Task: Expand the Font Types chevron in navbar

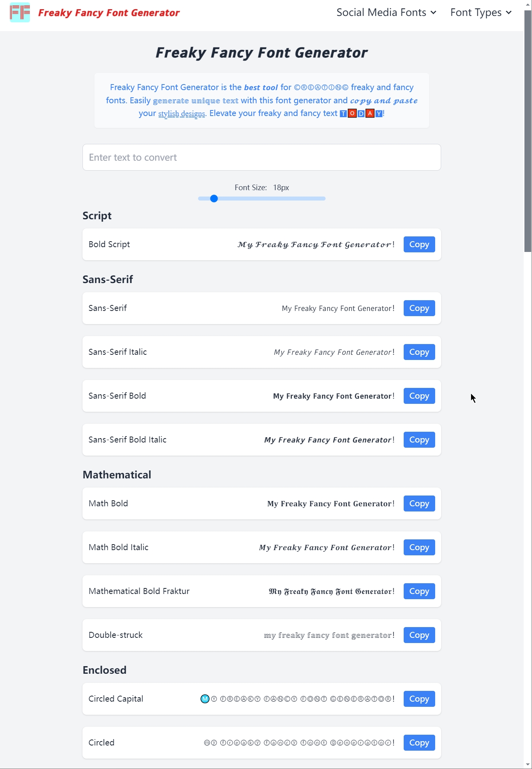Action: [x=508, y=12]
